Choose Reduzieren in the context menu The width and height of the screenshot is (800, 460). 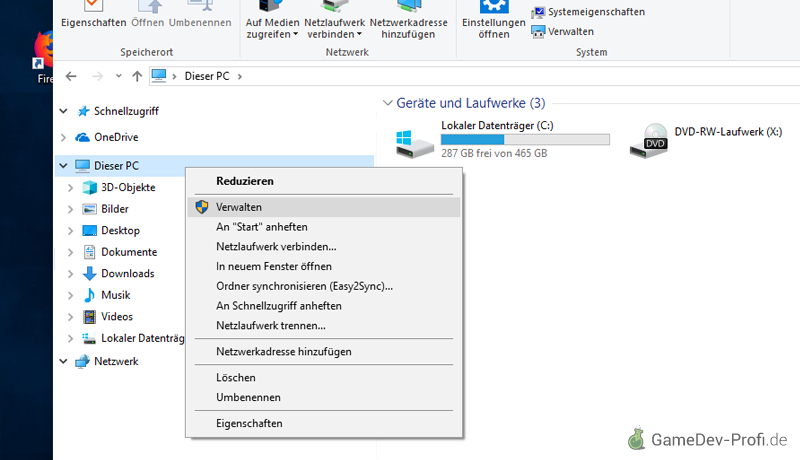coord(324,181)
